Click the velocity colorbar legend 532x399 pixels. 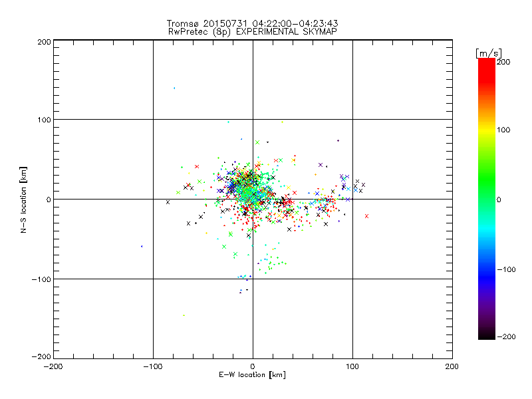[487, 199]
